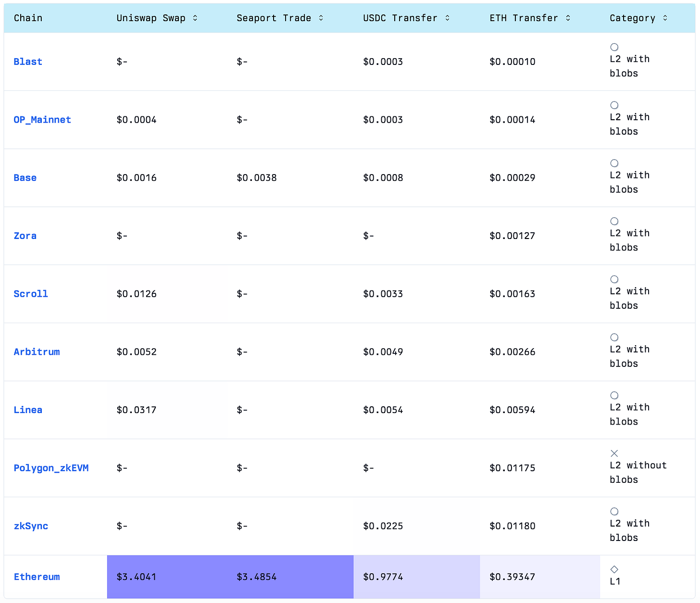Open the Polygon_zkEVM chain link
The height and width of the screenshot is (603, 700).
point(51,468)
